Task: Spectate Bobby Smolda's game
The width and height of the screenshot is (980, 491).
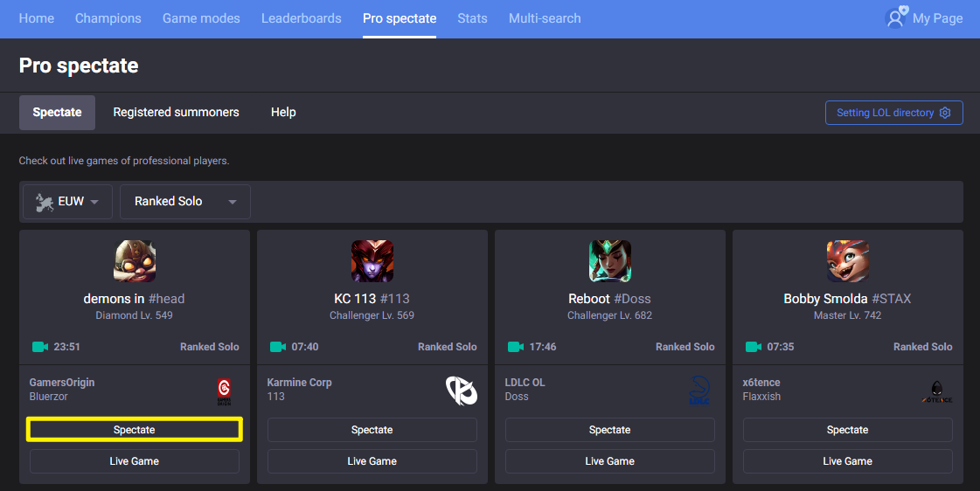Action: tap(847, 430)
